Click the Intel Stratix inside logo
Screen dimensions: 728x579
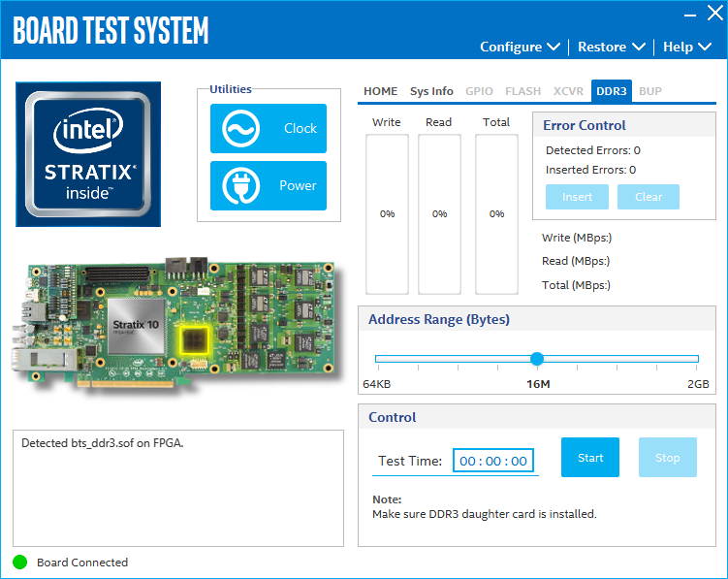click(x=88, y=154)
